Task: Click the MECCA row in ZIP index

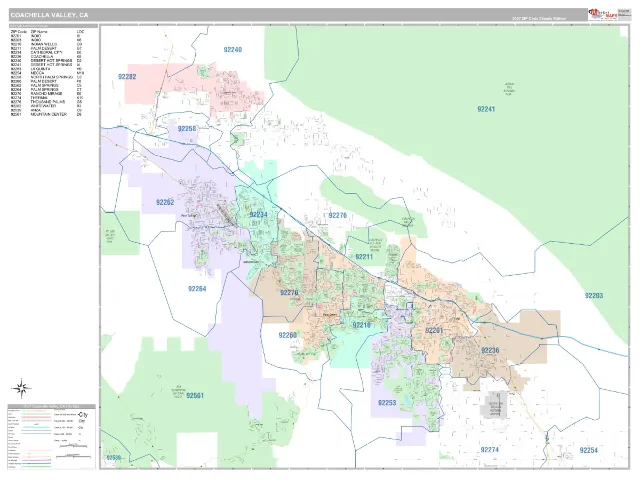Action: (x=47, y=73)
